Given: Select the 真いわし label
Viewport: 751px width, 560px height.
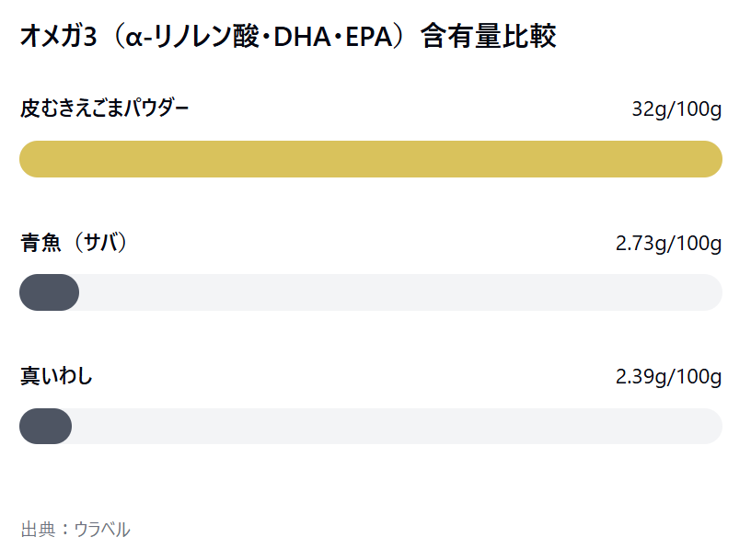Looking at the screenshot, I should 56,376.
